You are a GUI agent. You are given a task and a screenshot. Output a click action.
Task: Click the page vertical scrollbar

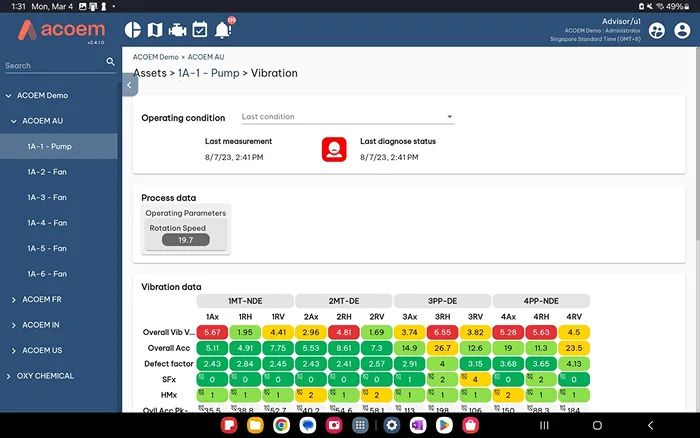coord(697,143)
